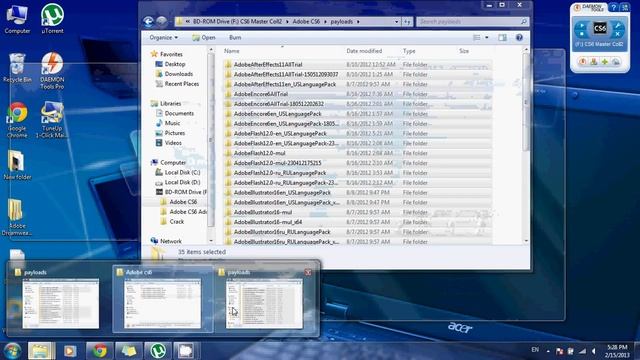
Task: Open the Organize dropdown menu
Action: point(163,38)
